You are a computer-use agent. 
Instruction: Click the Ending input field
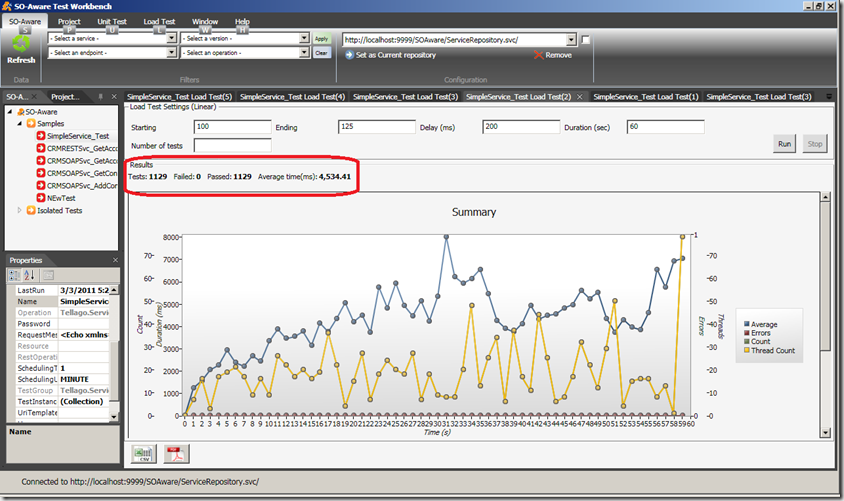click(377, 126)
